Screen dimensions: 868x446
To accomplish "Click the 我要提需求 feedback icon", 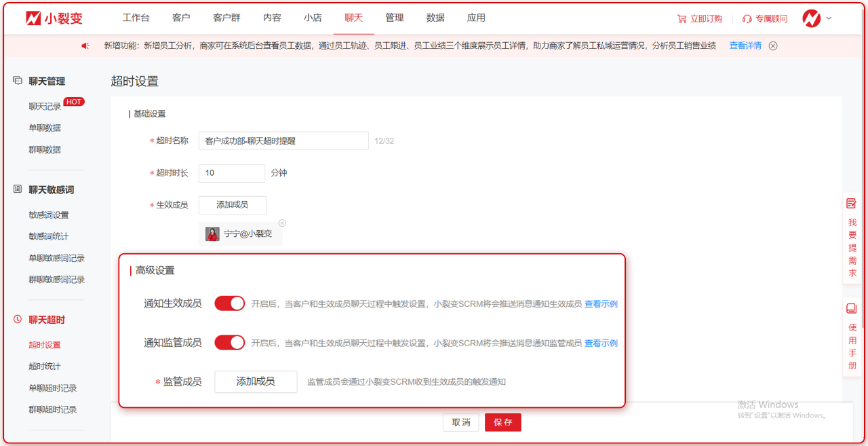I will (x=852, y=204).
